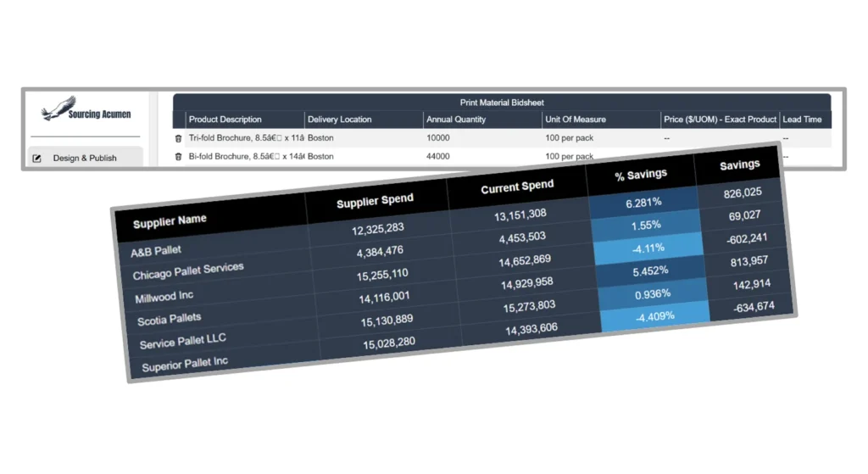Click the Tri-fold Brochure product description cell
The image size is (868, 474).
[x=247, y=138]
